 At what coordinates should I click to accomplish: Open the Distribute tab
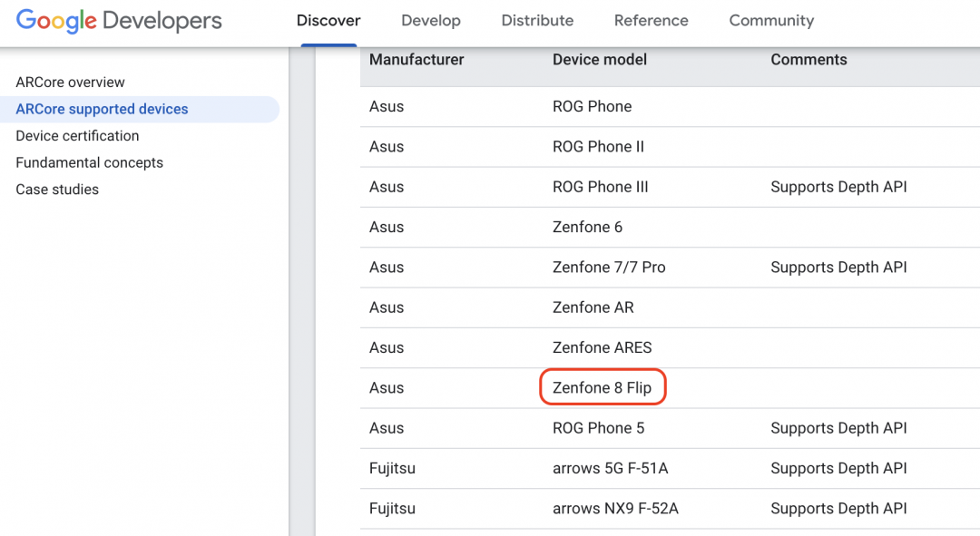(537, 21)
